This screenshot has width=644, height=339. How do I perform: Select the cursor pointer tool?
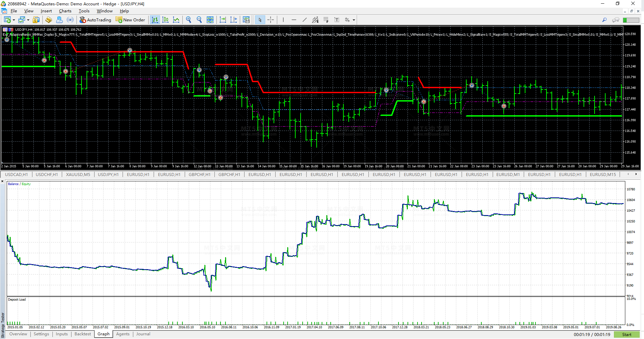pyautogui.click(x=260, y=20)
